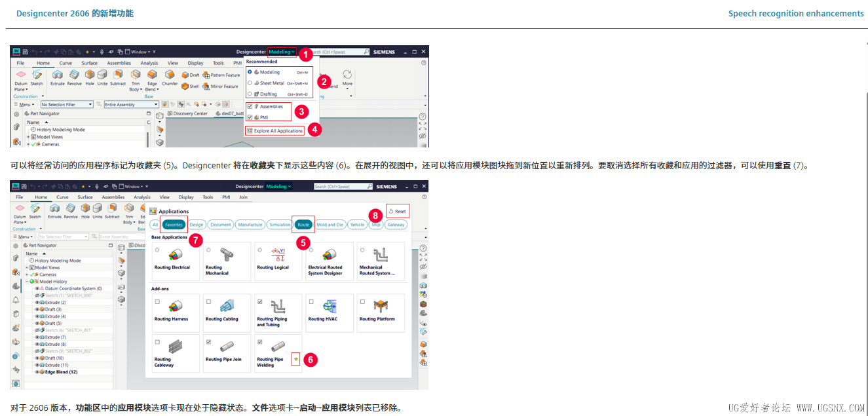Screen dimensions: 868x416
Task: Select the Manufacture filter chip
Action: pos(250,225)
